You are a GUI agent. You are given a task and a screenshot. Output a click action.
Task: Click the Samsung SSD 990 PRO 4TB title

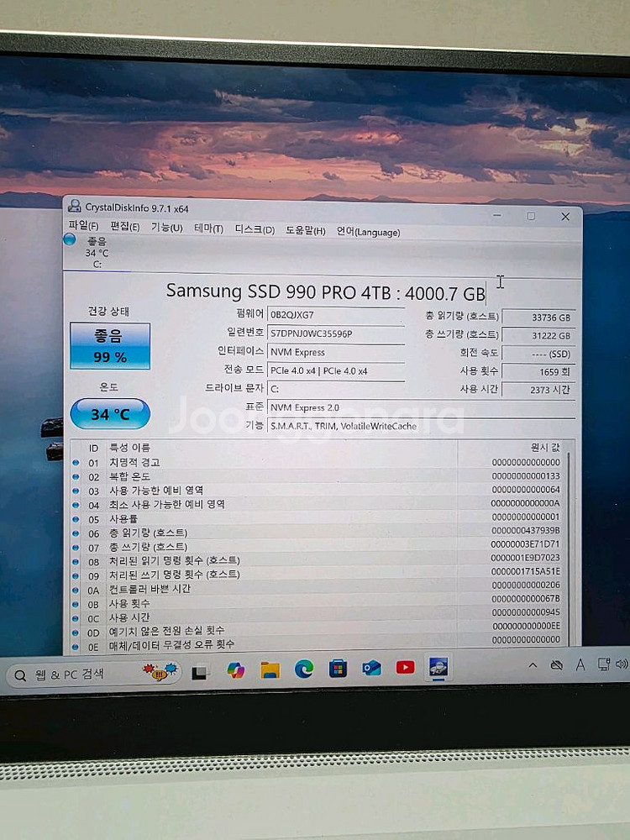(x=325, y=292)
